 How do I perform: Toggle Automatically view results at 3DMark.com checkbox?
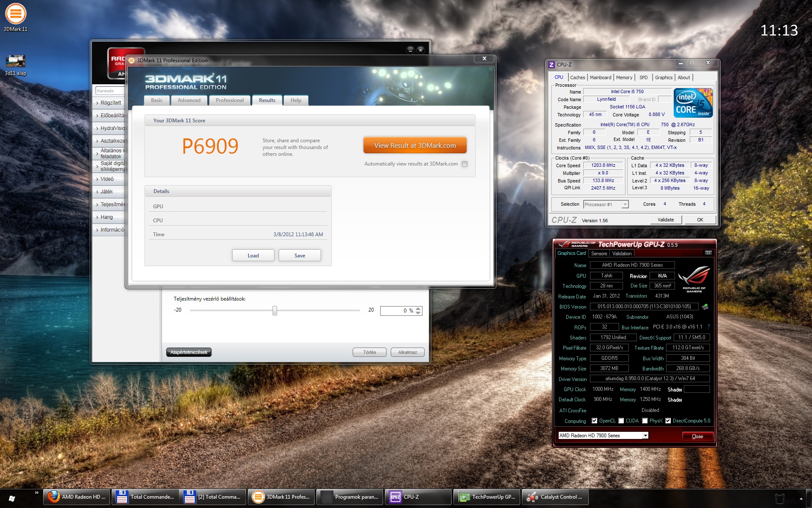(x=465, y=164)
